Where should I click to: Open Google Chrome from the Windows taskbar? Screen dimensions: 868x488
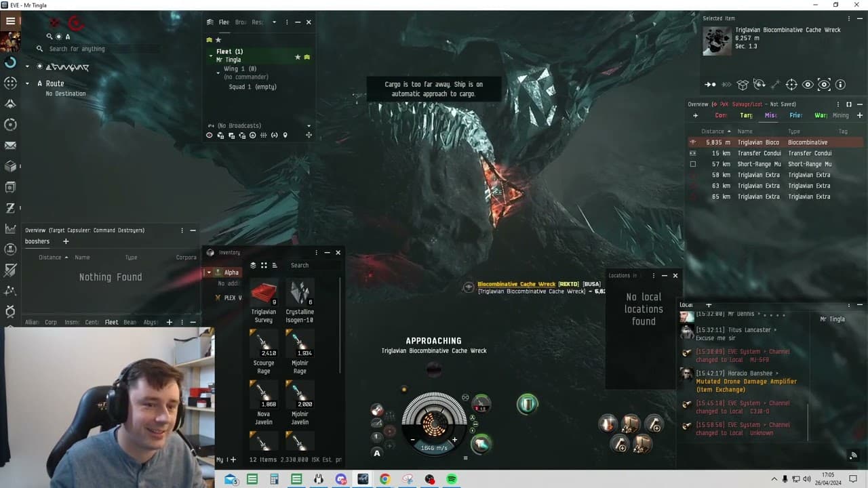[x=384, y=479]
